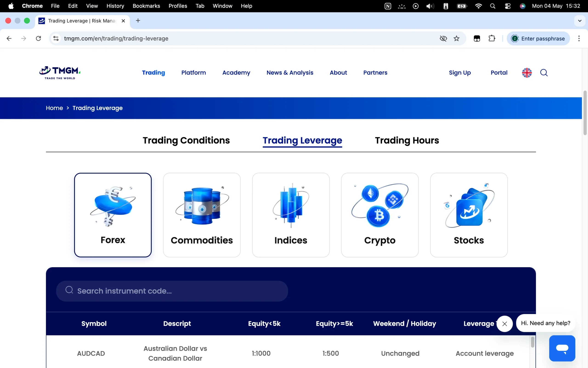
Task: Click the Wi-Fi status icon
Action: coord(478,6)
